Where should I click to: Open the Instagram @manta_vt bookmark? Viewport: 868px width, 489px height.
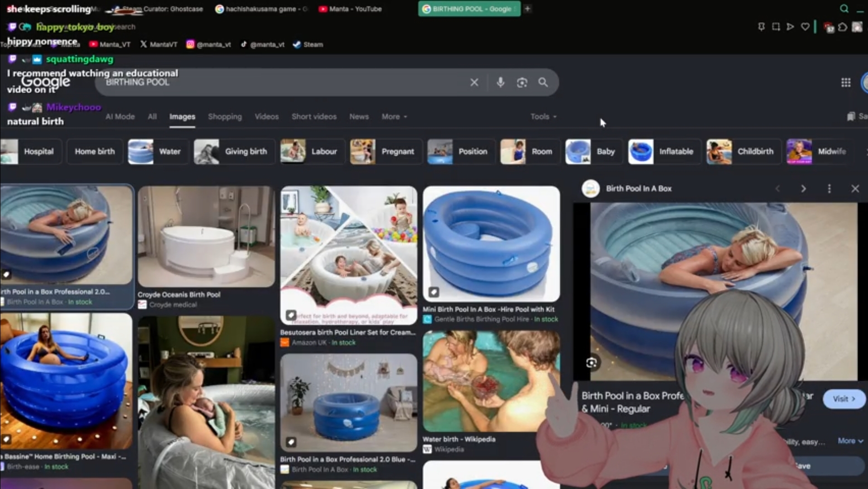[208, 44]
